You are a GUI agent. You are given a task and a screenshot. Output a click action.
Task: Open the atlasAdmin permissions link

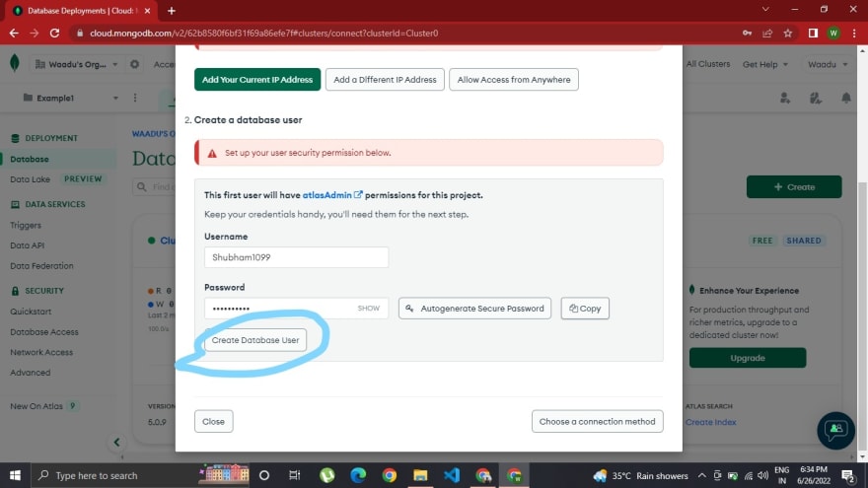332,195
